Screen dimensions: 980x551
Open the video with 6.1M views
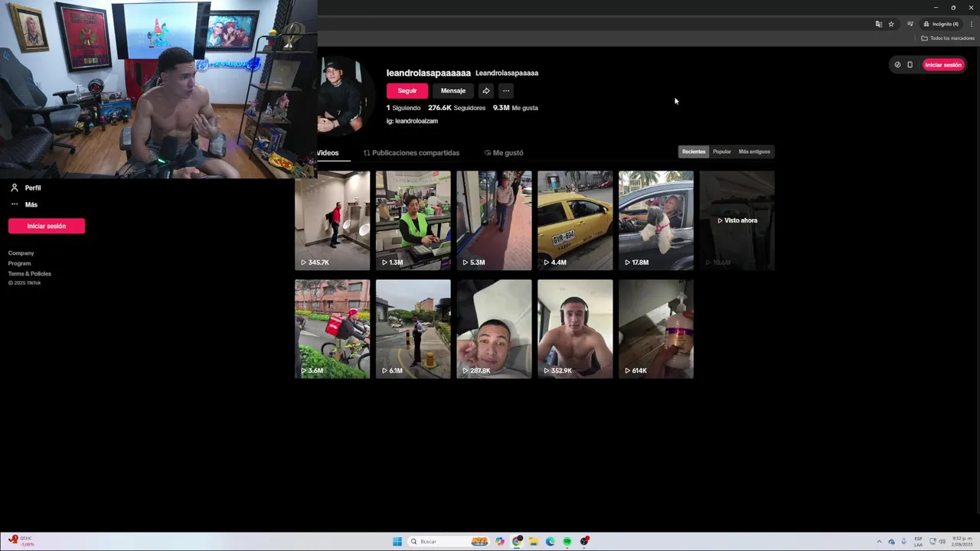[413, 329]
